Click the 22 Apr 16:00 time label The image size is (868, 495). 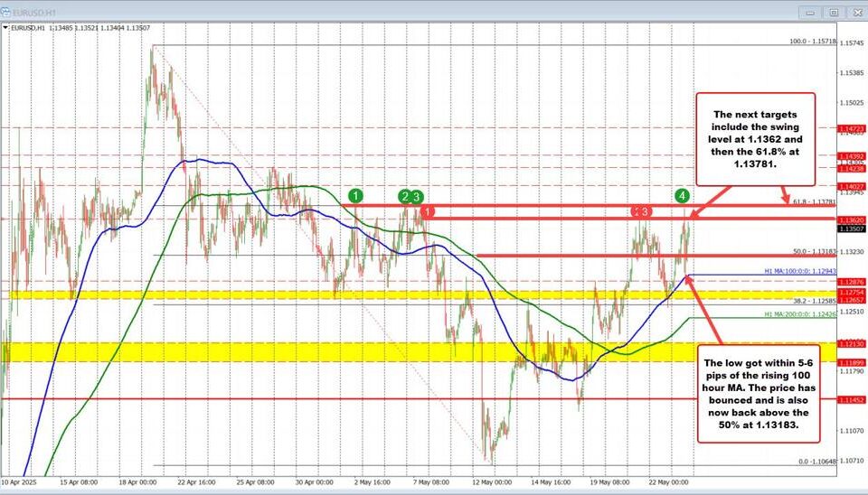196,482
